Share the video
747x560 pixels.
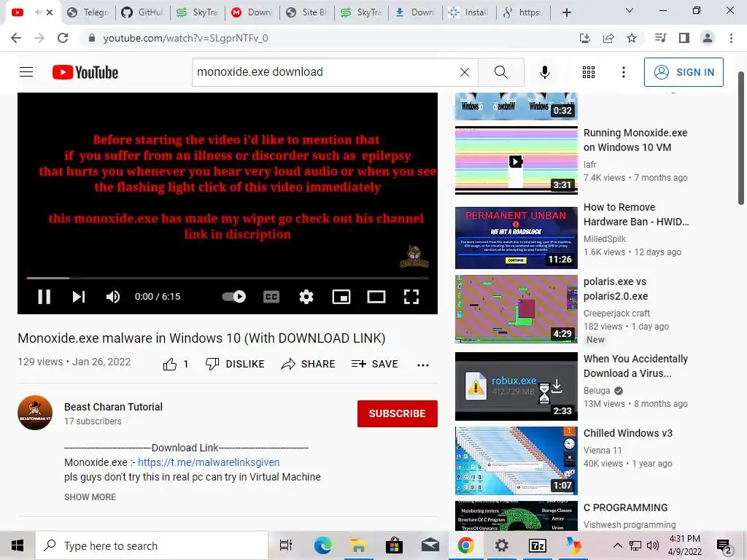coord(308,365)
